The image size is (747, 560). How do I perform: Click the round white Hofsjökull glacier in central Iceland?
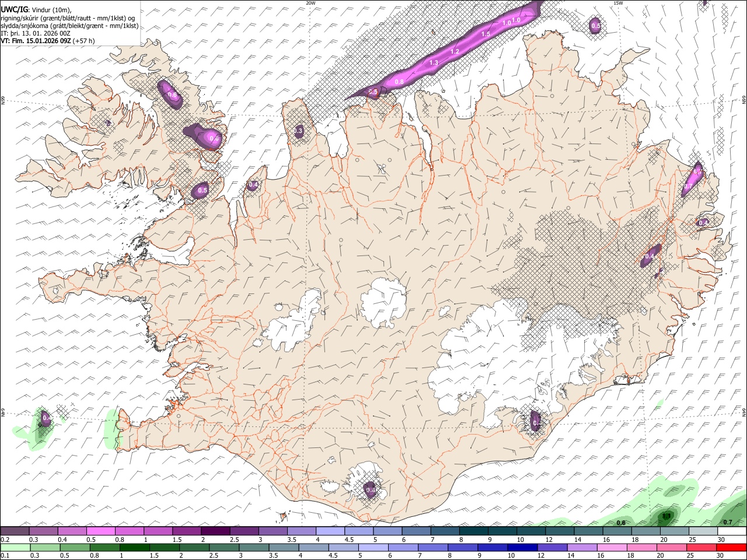point(383,302)
